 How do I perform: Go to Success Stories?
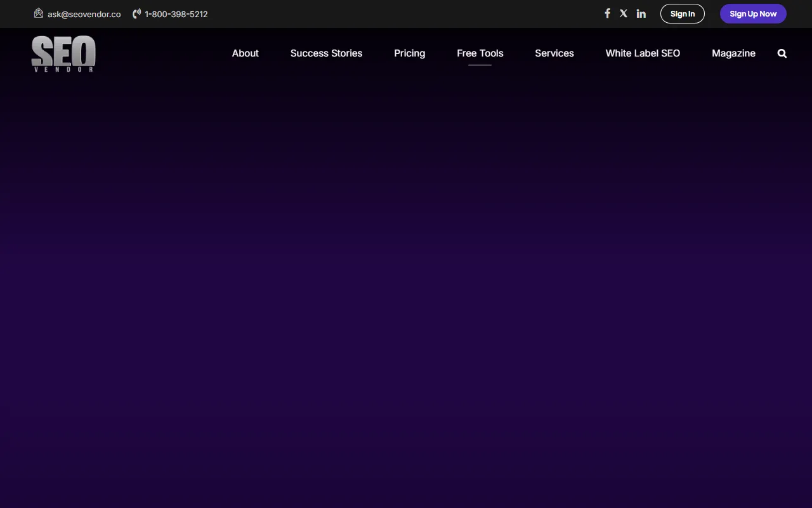(326, 53)
